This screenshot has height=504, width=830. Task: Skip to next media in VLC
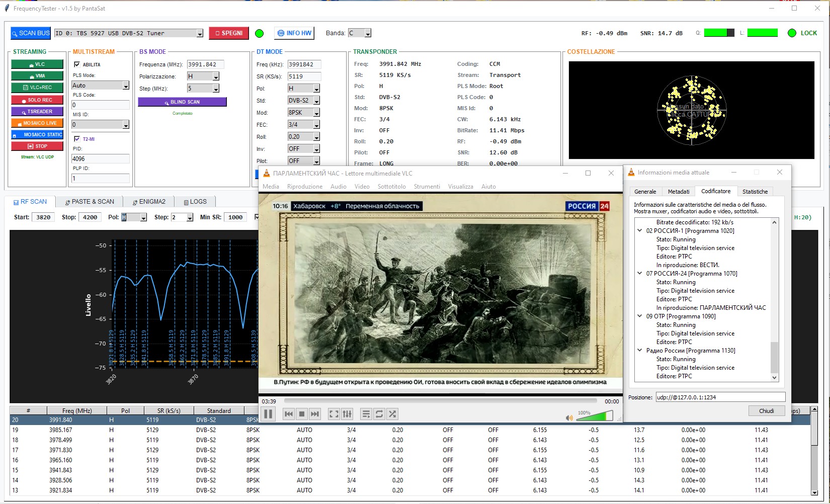tap(315, 414)
